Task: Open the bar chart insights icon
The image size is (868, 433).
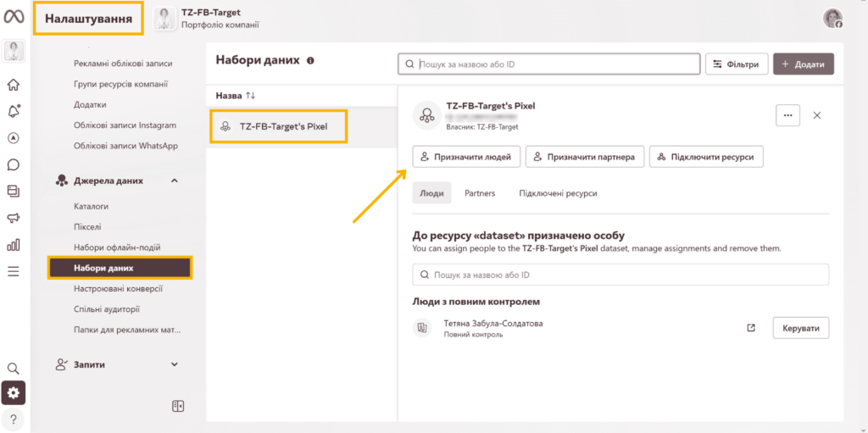Action: 14,244
